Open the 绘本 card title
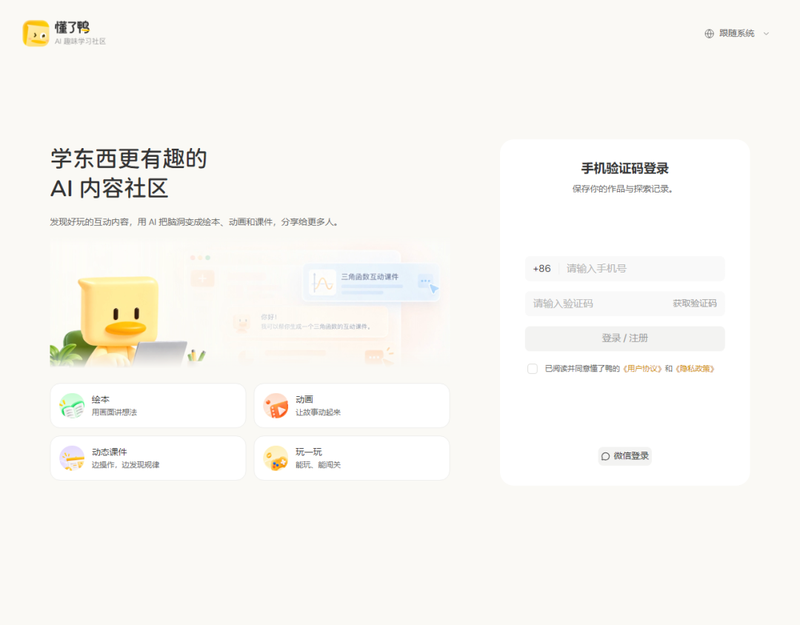Screen dimensions: 800x625 (101, 399)
